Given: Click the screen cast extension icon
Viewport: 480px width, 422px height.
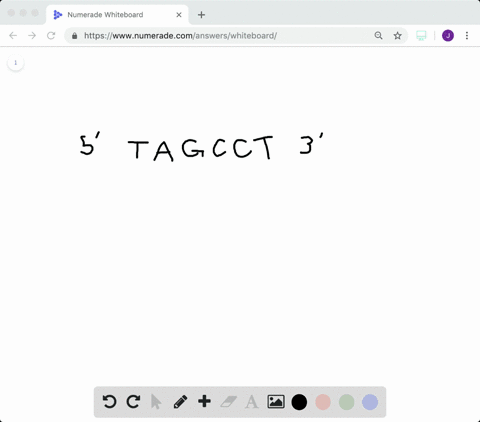Looking at the screenshot, I should coord(421,35).
